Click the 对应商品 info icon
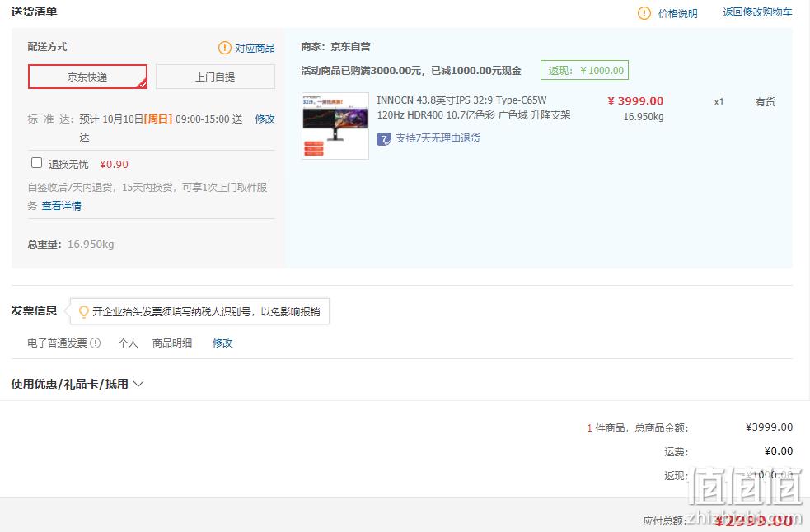Screen dimensions: 810x532 (225, 48)
